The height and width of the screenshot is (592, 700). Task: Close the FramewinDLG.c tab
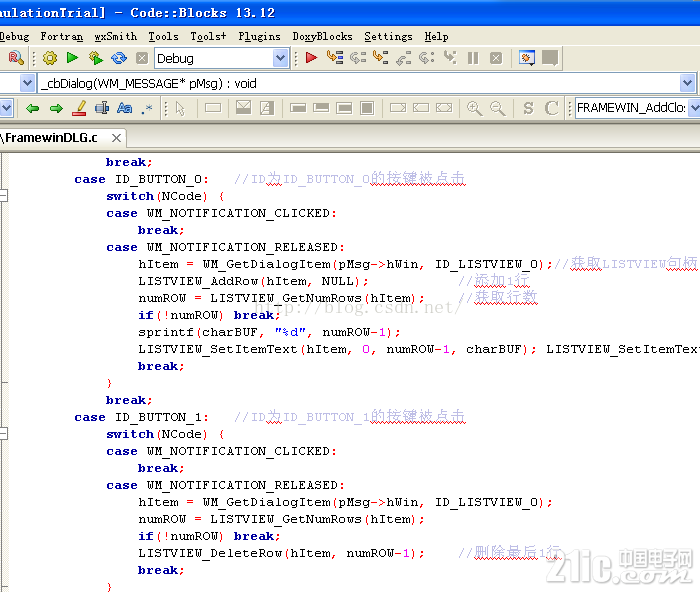[x=116, y=138]
